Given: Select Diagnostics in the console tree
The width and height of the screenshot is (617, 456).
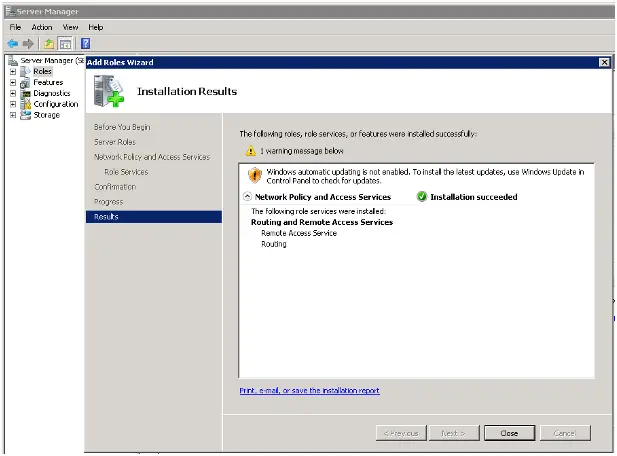Looking at the screenshot, I should 51,93.
